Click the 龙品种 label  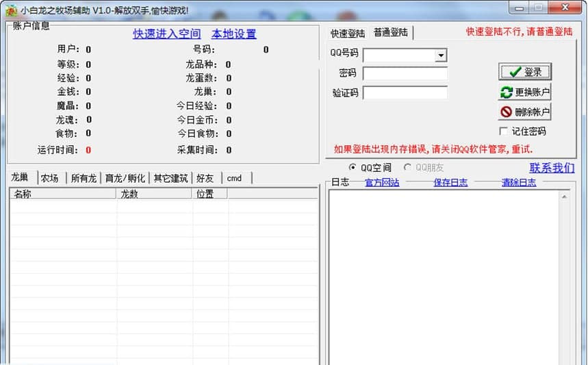pos(201,64)
